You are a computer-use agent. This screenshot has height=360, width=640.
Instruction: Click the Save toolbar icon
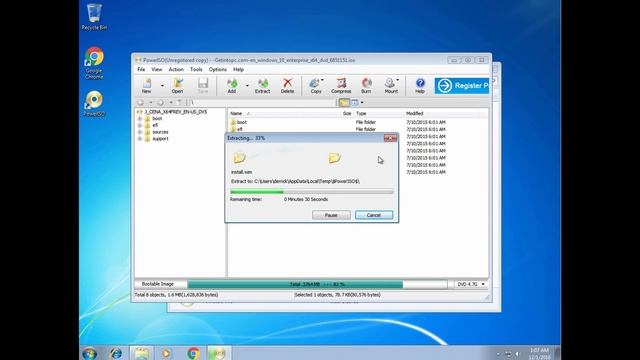click(203, 86)
